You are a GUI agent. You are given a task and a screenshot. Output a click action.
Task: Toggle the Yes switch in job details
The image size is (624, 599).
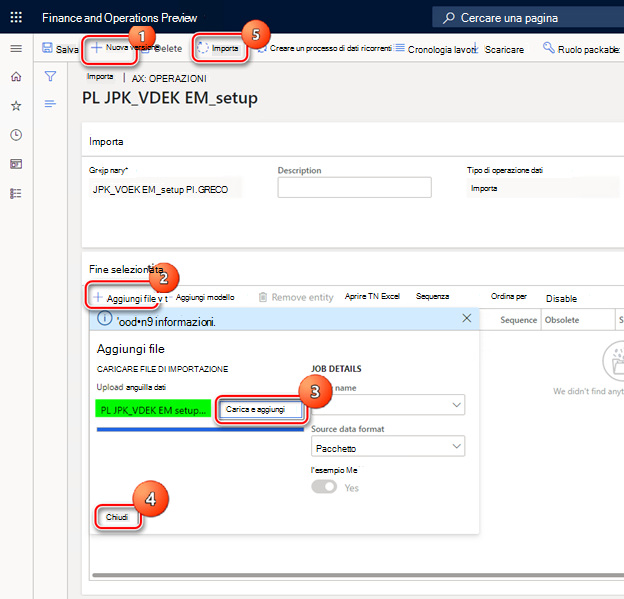(324, 487)
